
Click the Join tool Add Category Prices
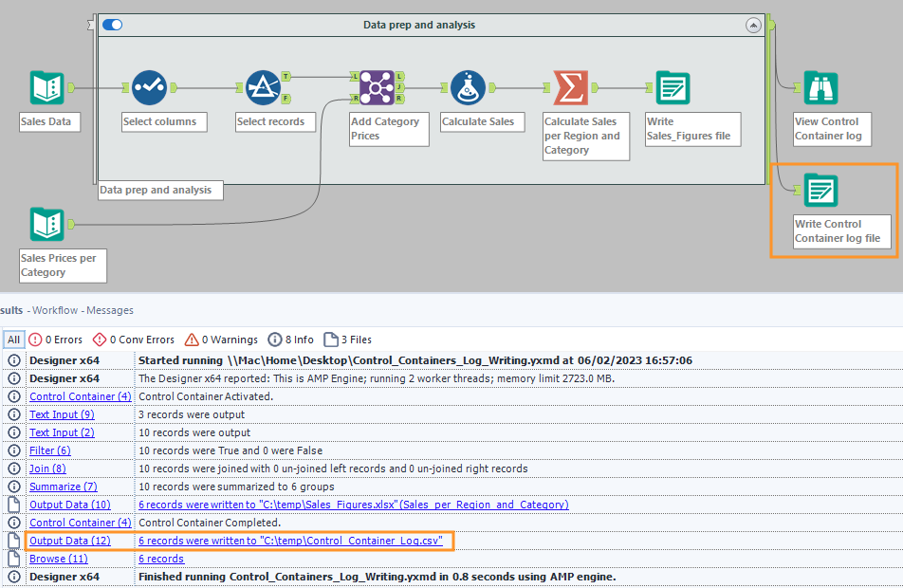[377, 88]
